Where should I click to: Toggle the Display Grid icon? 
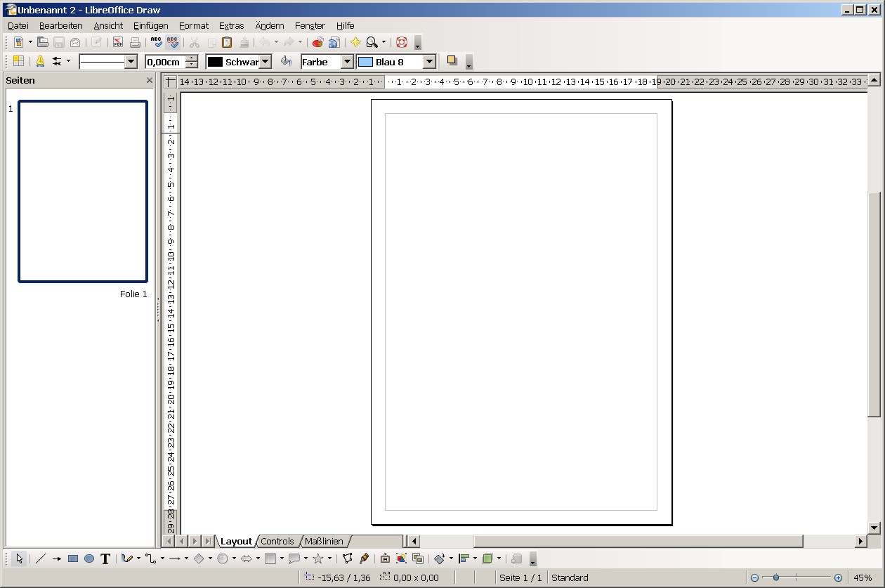point(18,61)
